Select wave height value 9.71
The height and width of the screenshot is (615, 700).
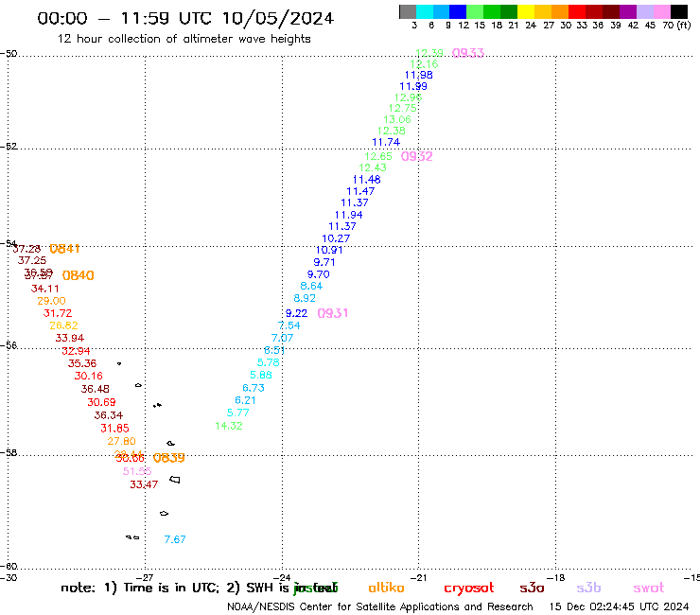[324, 262]
